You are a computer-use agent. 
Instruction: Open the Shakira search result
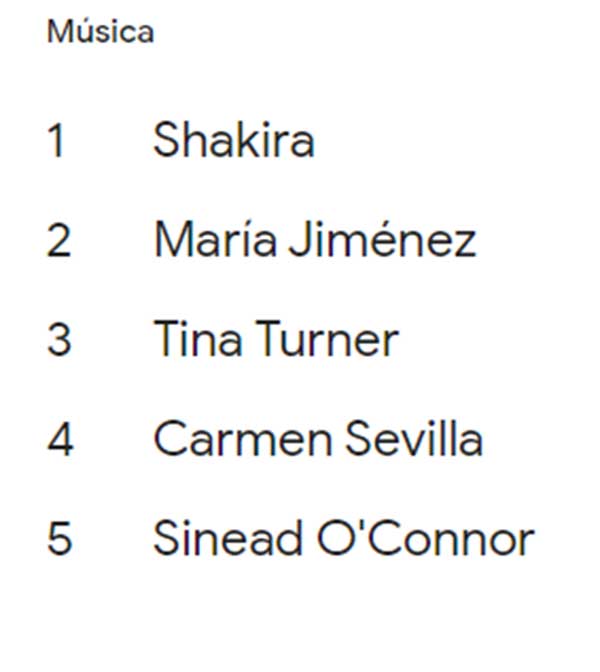pos(233,140)
